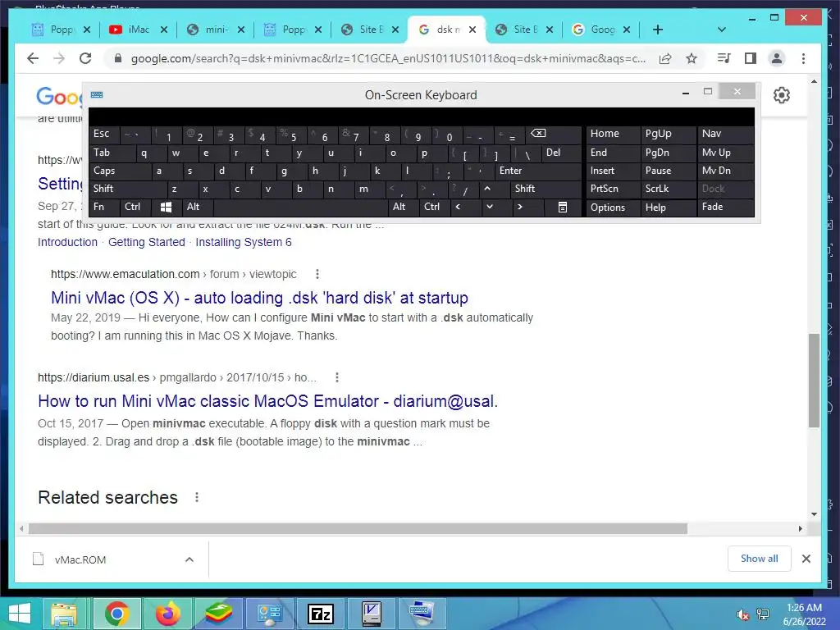Open the Chrome three-dot menu

[803, 58]
